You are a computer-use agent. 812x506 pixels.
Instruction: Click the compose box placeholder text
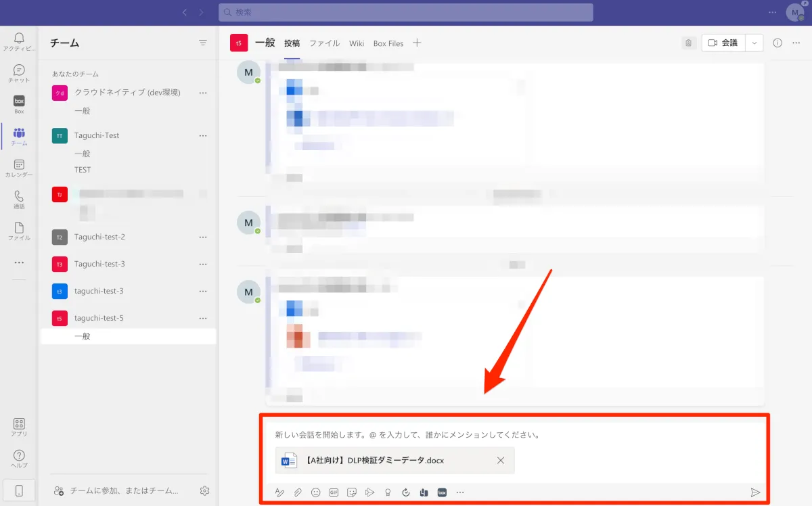pos(407,435)
